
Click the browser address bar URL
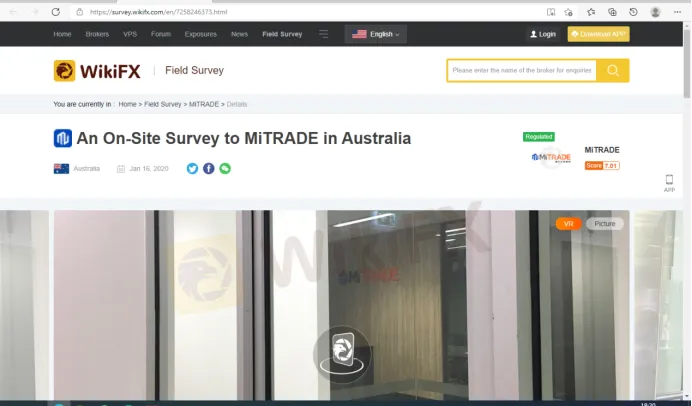pos(158,12)
